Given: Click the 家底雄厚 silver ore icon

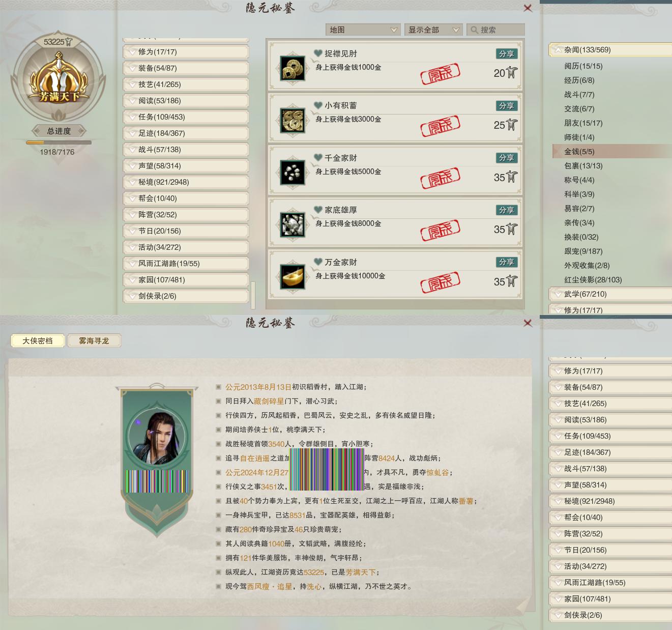Looking at the screenshot, I should (293, 225).
